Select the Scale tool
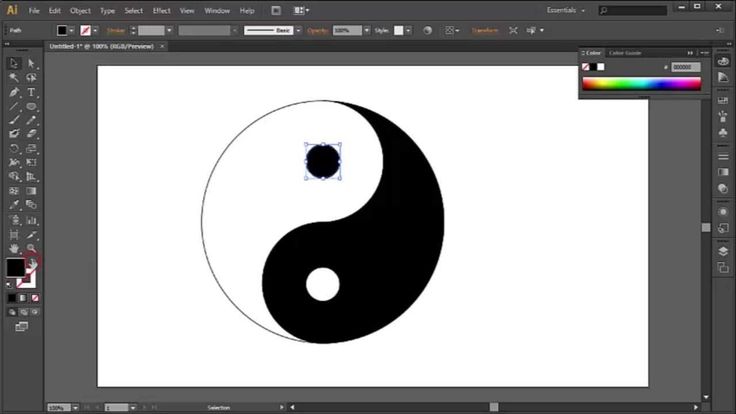Image resolution: width=736 pixels, height=414 pixels. [31, 148]
